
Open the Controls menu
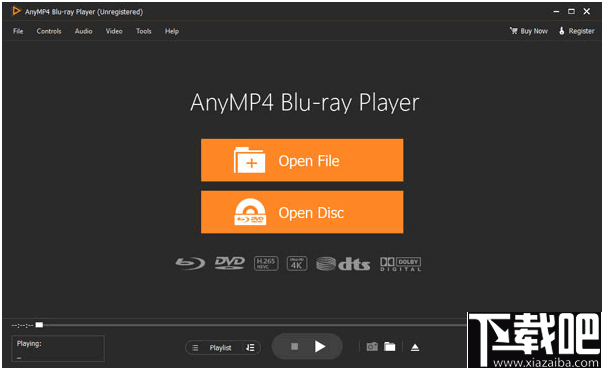(49, 31)
